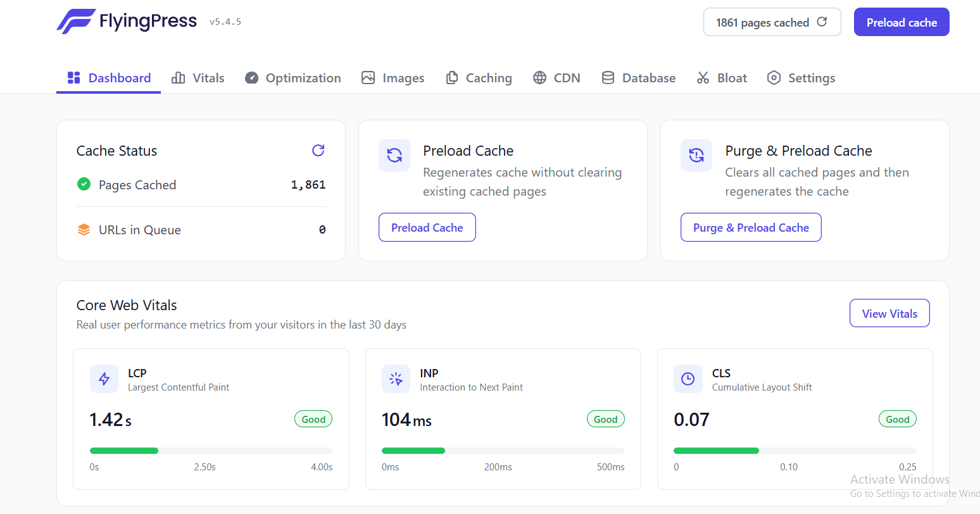
Task: Open the Dashboard tab
Action: (109, 78)
